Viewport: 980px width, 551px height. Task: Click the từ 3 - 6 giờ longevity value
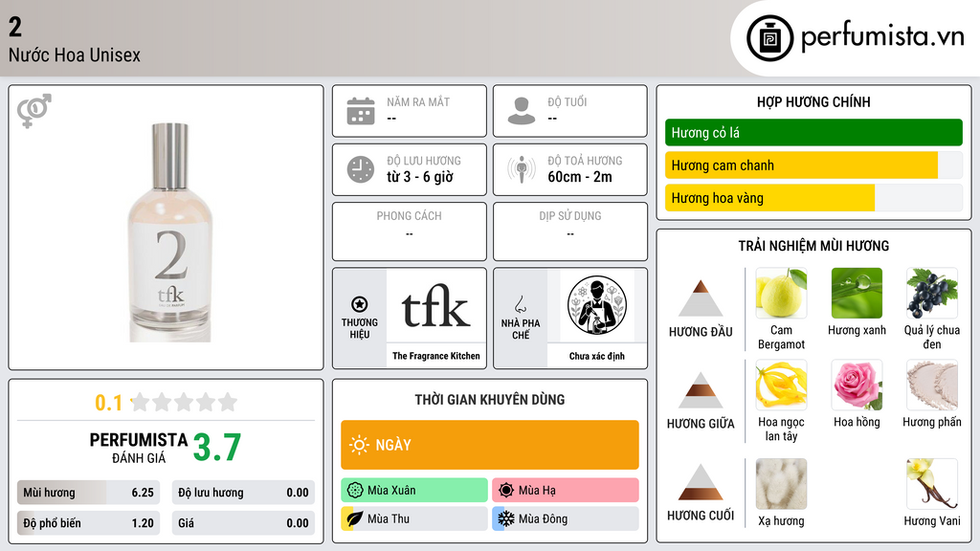420,177
